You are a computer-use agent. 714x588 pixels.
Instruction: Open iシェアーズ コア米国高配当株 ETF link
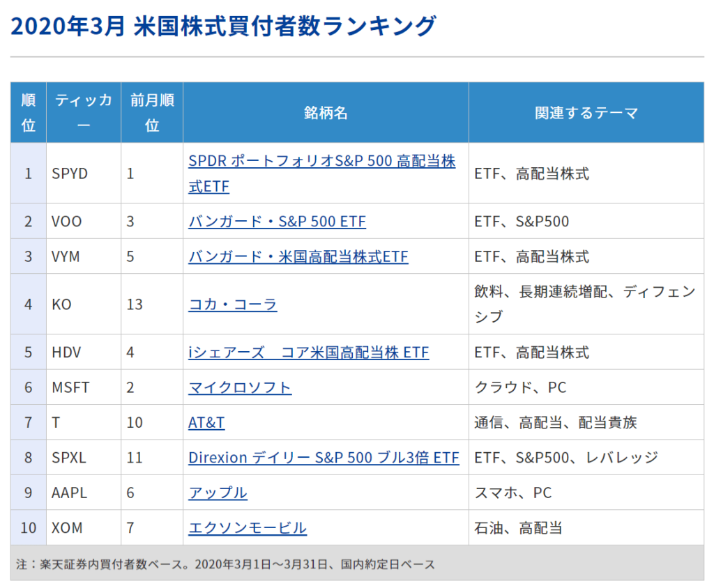click(308, 353)
